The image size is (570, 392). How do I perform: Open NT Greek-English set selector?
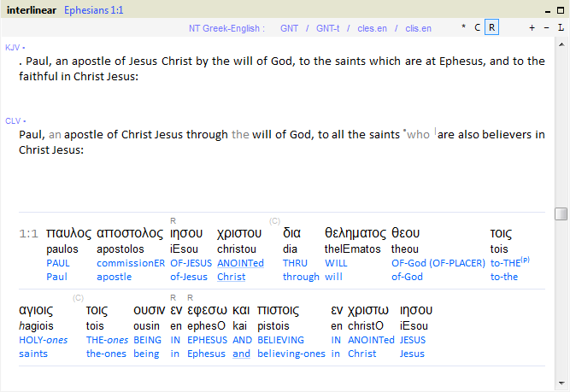click(x=226, y=28)
